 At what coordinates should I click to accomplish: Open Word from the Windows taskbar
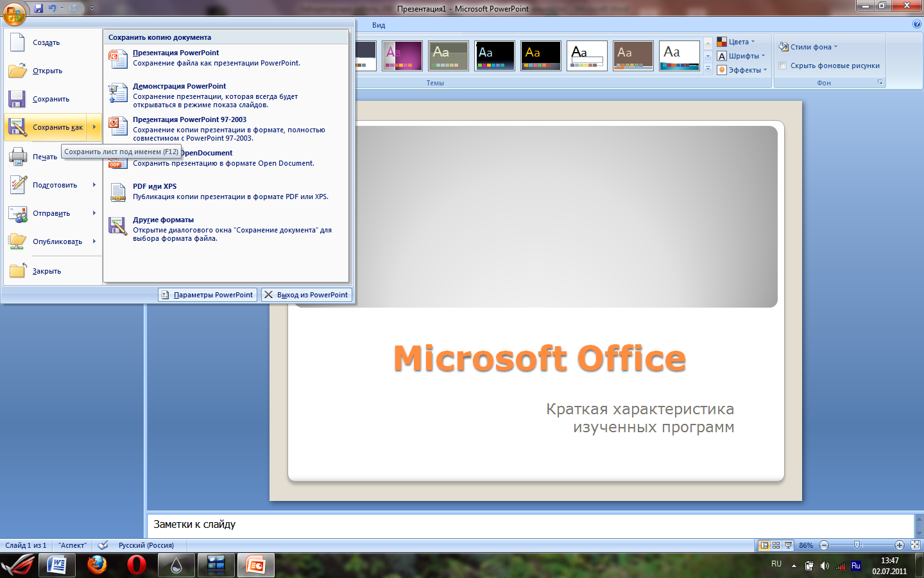click(57, 565)
